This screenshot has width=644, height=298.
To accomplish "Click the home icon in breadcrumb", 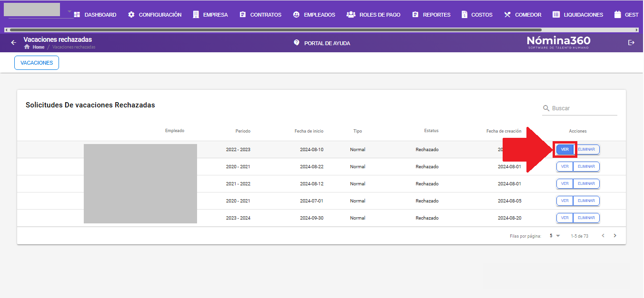I will (27, 47).
